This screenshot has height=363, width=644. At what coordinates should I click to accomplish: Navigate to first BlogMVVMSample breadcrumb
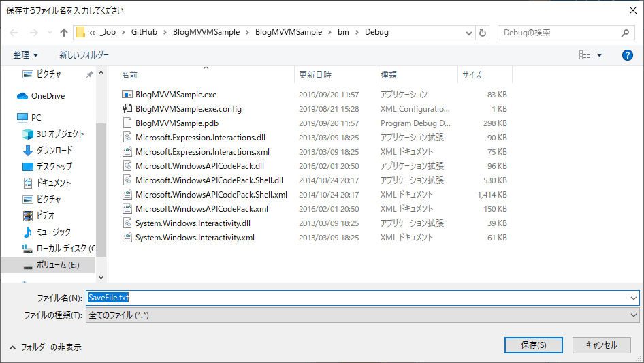(x=206, y=32)
